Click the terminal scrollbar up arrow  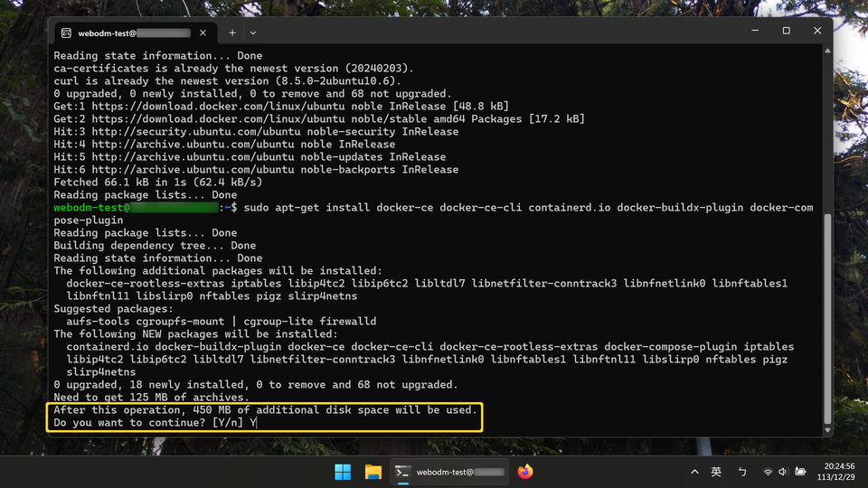(x=827, y=51)
